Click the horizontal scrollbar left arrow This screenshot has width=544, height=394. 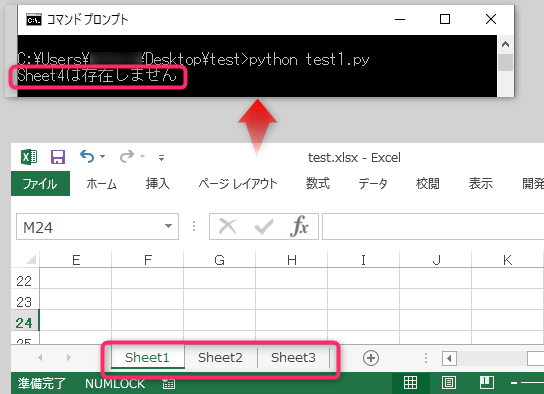pyautogui.click(x=449, y=358)
